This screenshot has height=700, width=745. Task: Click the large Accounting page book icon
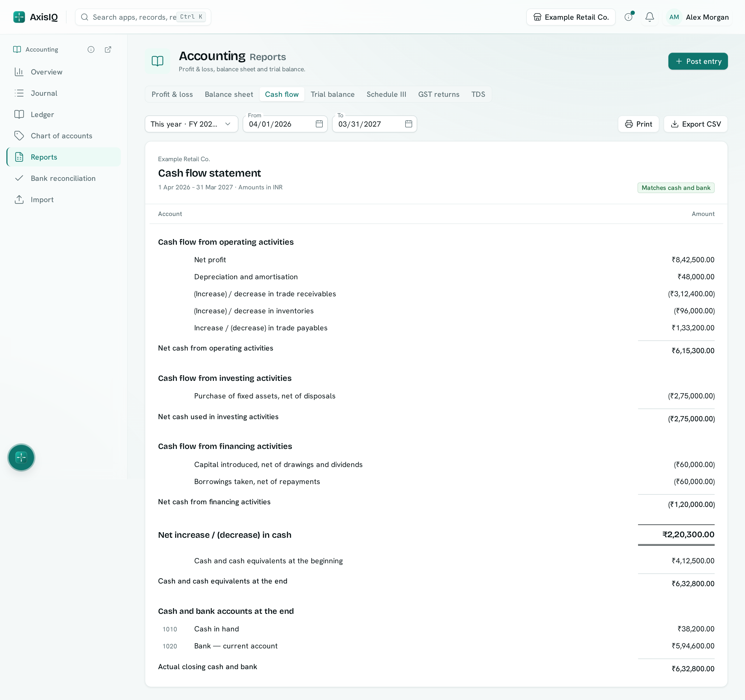[158, 61]
